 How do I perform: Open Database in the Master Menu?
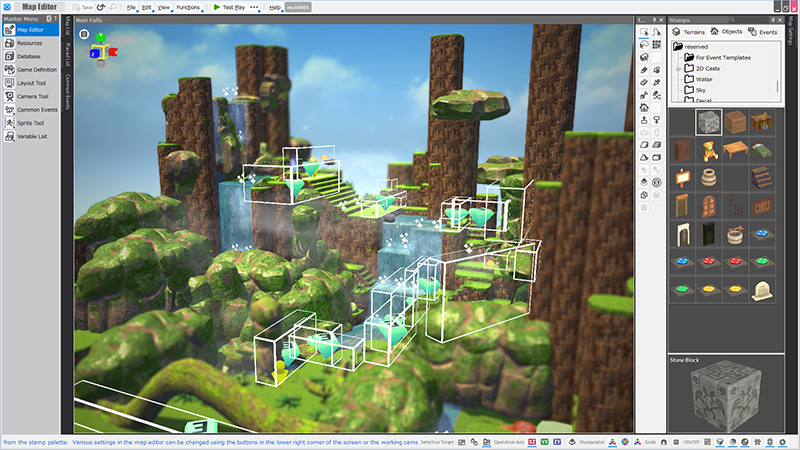click(x=31, y=56)
